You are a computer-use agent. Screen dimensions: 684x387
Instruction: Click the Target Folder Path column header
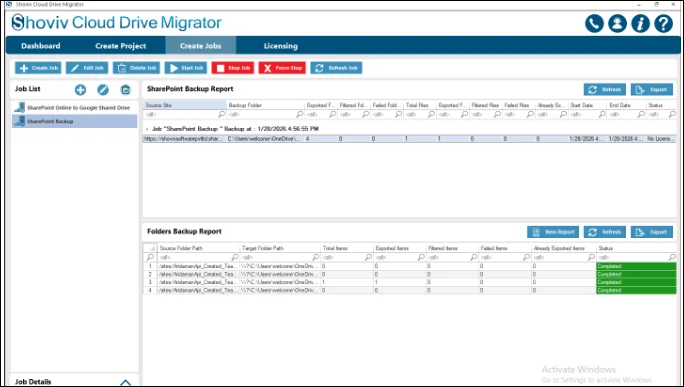[x=280, y=248]
